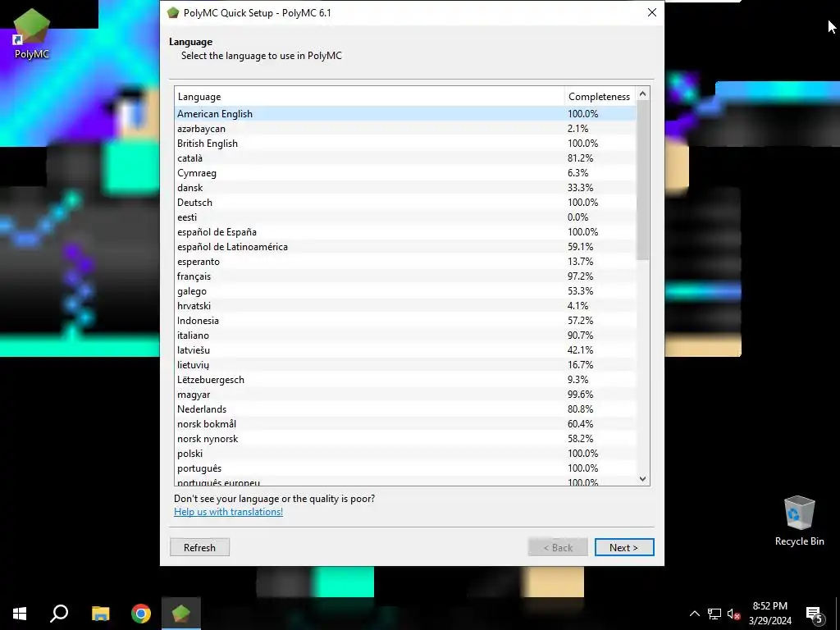Select the esperanto language row
Screen dimensions: 840x630
[x=405, y=262]
